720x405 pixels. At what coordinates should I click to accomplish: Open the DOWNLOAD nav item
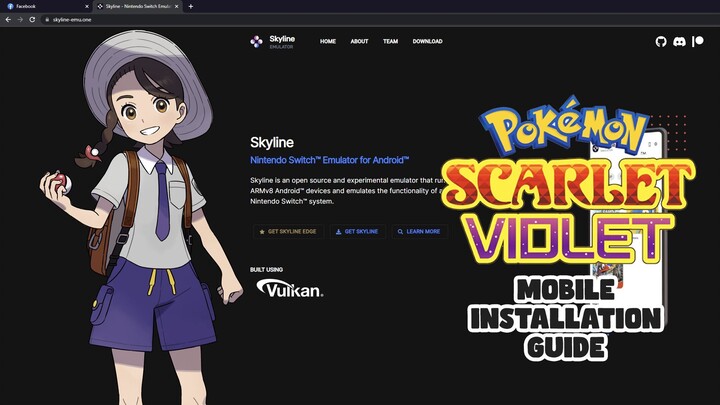[428, 41]
